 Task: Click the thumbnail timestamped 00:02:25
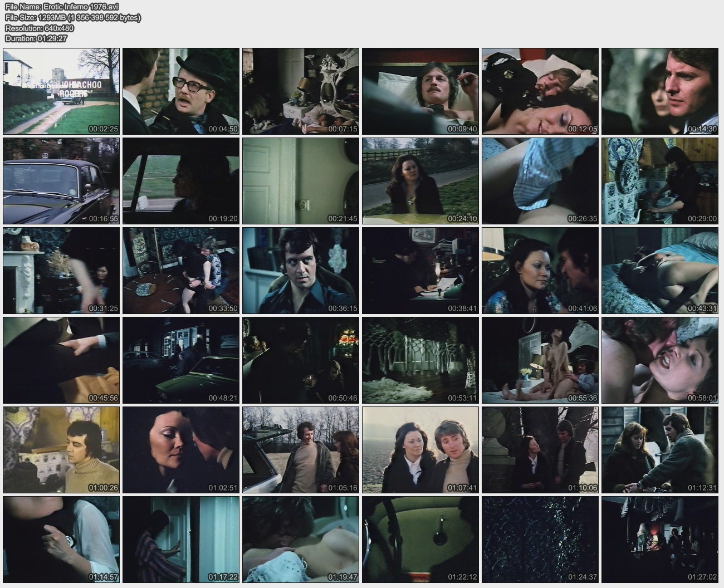pos(61,91)
